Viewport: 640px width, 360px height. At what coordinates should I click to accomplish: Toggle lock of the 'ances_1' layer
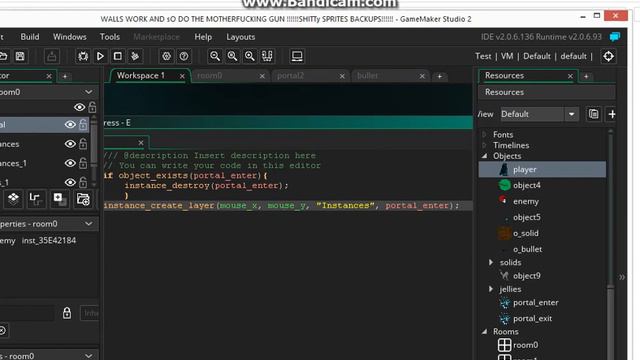click(x=83, y=163)
